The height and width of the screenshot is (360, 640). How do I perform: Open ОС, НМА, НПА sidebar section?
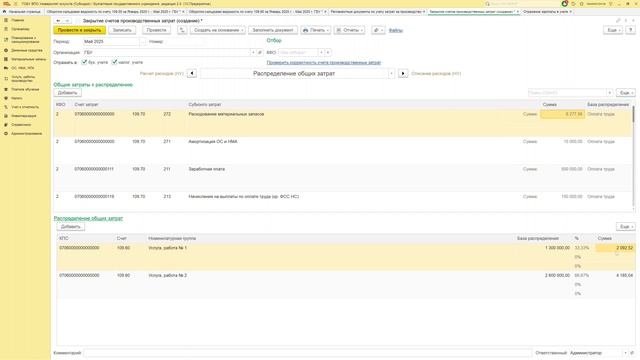tap(22, 68)
